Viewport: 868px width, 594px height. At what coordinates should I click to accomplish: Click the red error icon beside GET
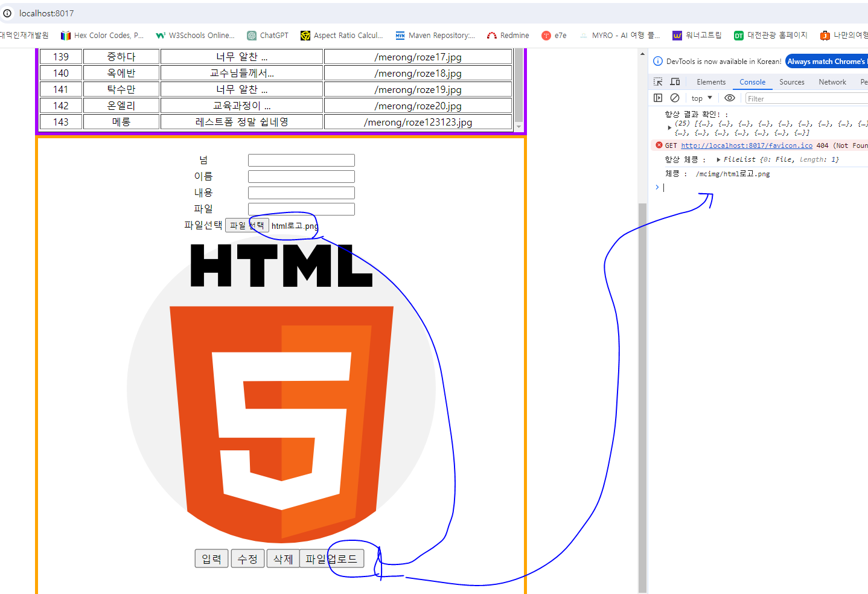tap(659, 145)
